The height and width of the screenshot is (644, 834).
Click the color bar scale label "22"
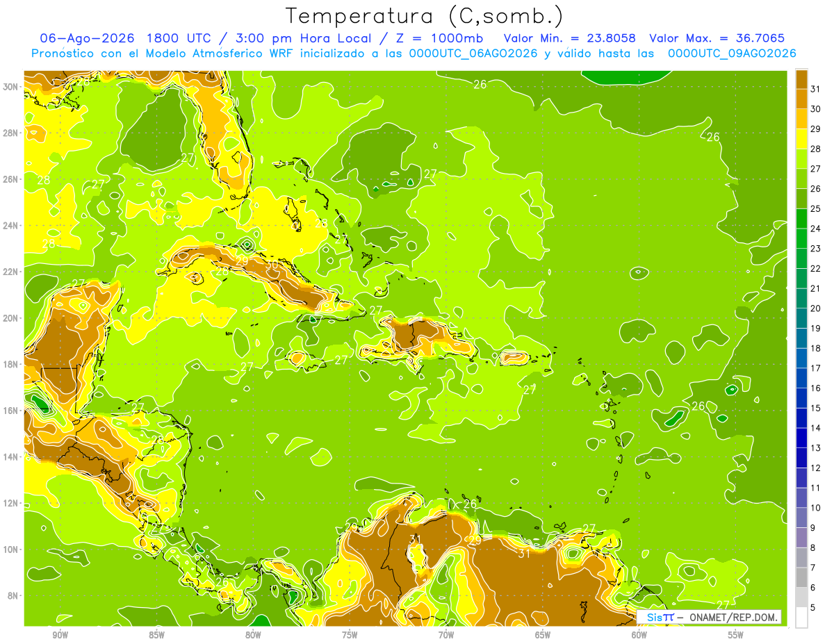815,268
